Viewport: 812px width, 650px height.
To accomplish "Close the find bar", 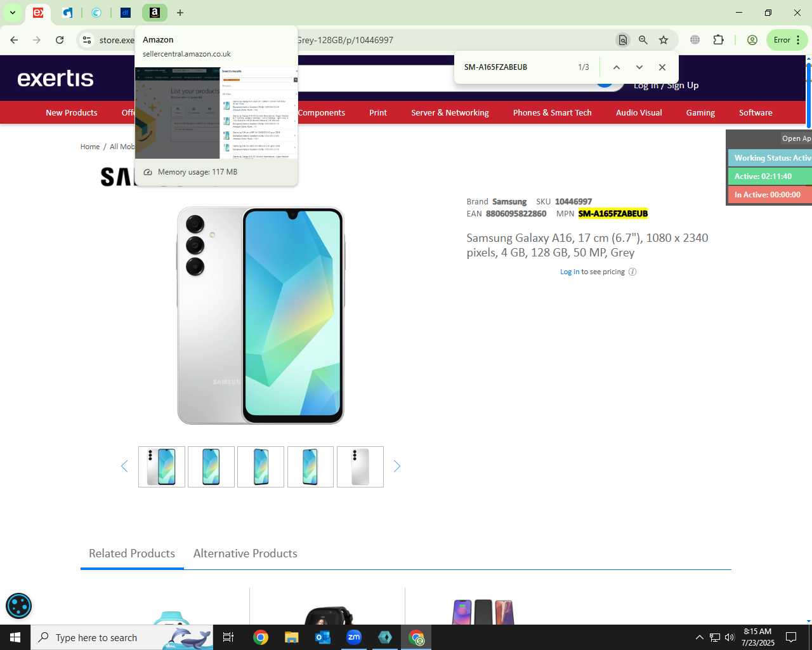I will point(662,67).
